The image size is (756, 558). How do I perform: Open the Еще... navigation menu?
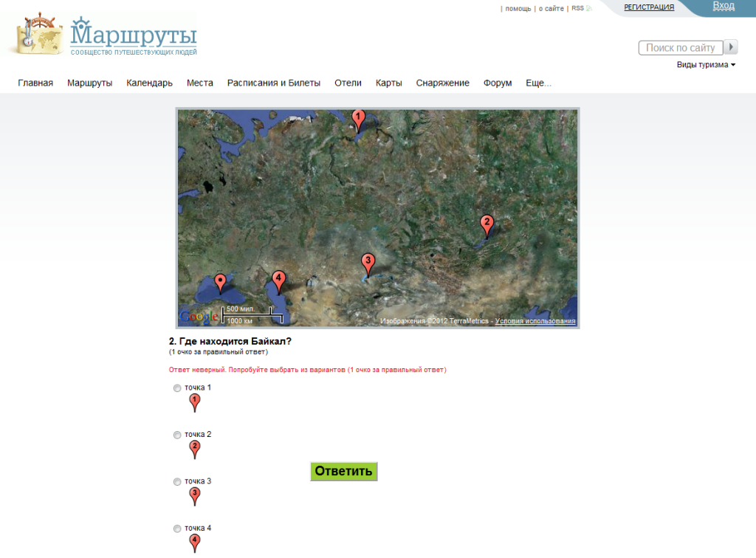coord(538,83)
